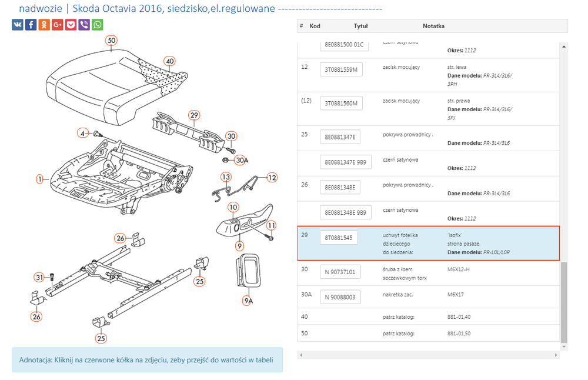588x380 pixels.
Task: Click the 3T0881559M code box
Action: click(x=341, y=70)
